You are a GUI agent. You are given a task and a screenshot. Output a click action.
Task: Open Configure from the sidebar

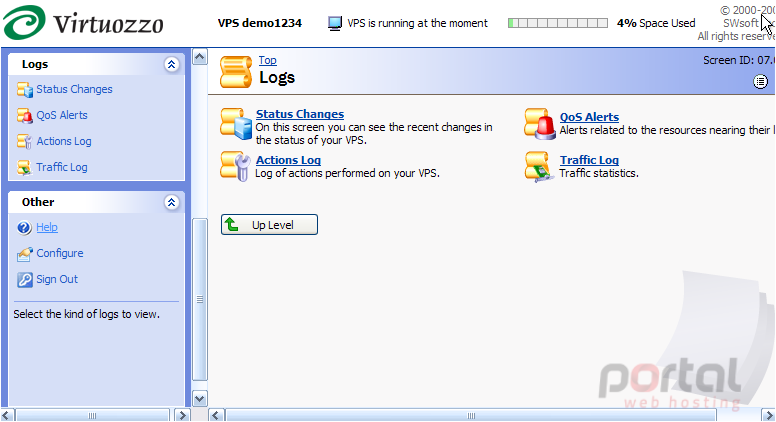point(60,253)
